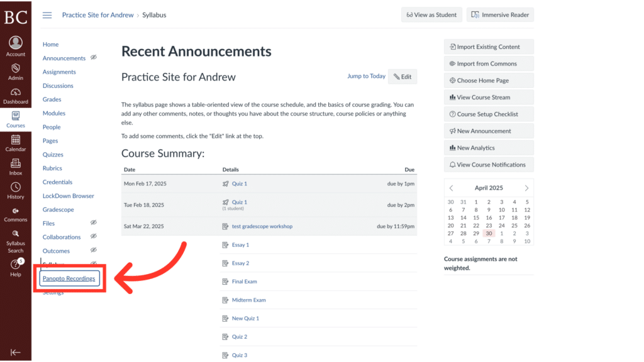Go to previous month in mini calendar
The width and height of the screenshot is (644, 362).
pyautogui.click(x=452, y=188)
